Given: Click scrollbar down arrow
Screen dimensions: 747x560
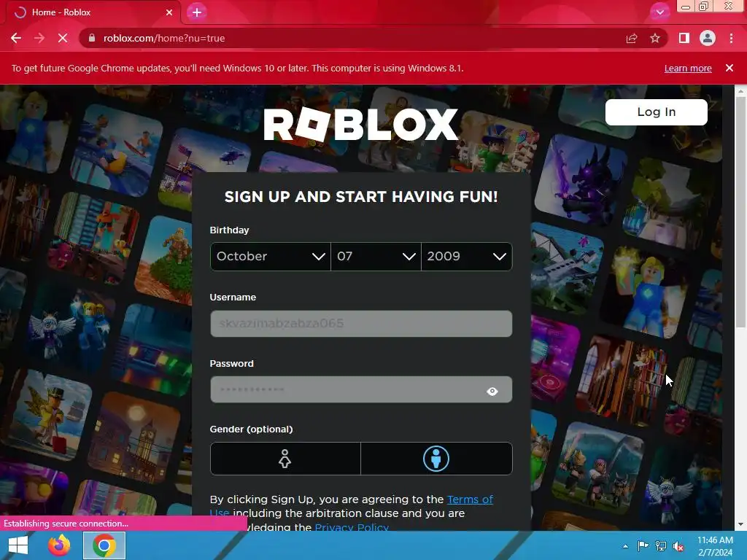Looking at the screenshot, I should (x=741, y=525).
